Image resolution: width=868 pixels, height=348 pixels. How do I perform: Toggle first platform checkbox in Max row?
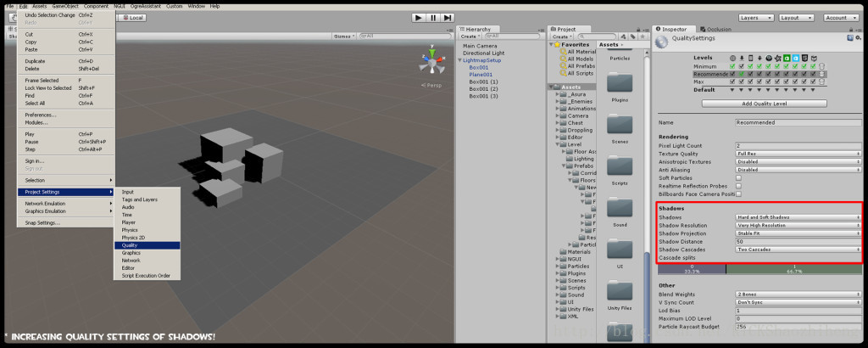[733, 81]
